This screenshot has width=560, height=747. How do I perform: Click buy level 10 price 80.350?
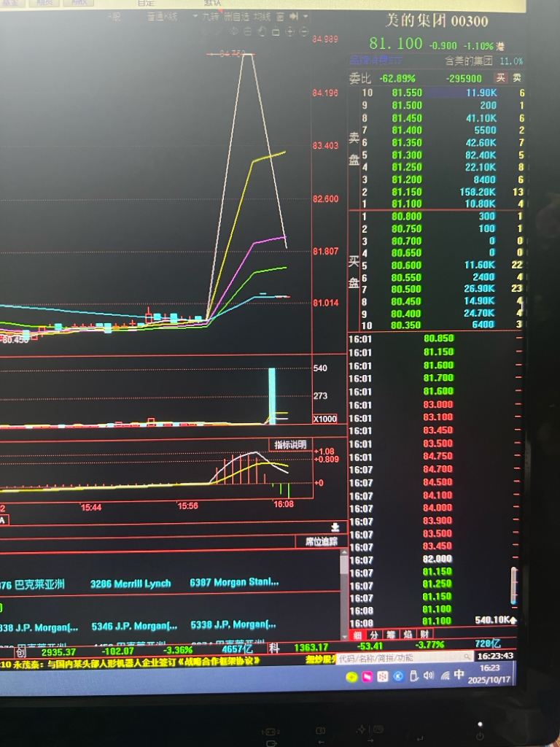[x=407, y=325]
